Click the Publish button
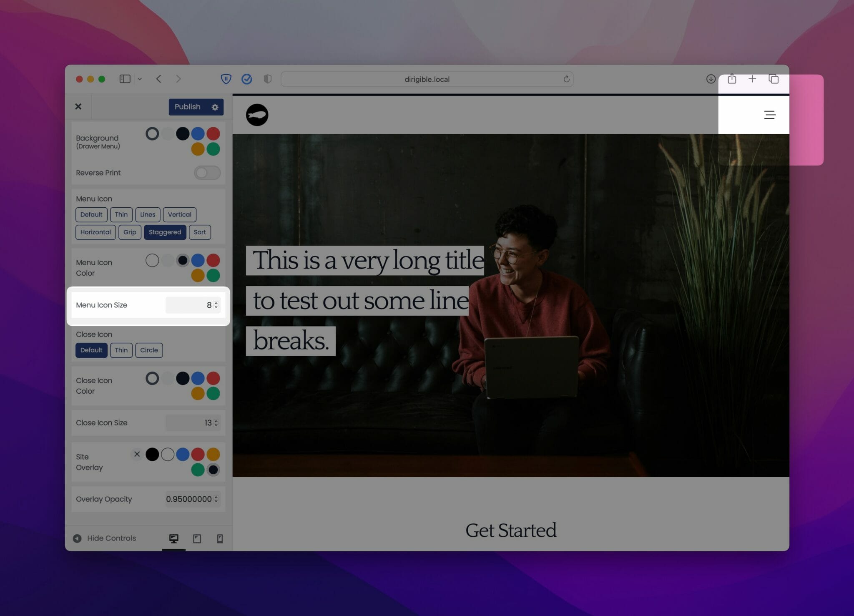 click(187, 107)
